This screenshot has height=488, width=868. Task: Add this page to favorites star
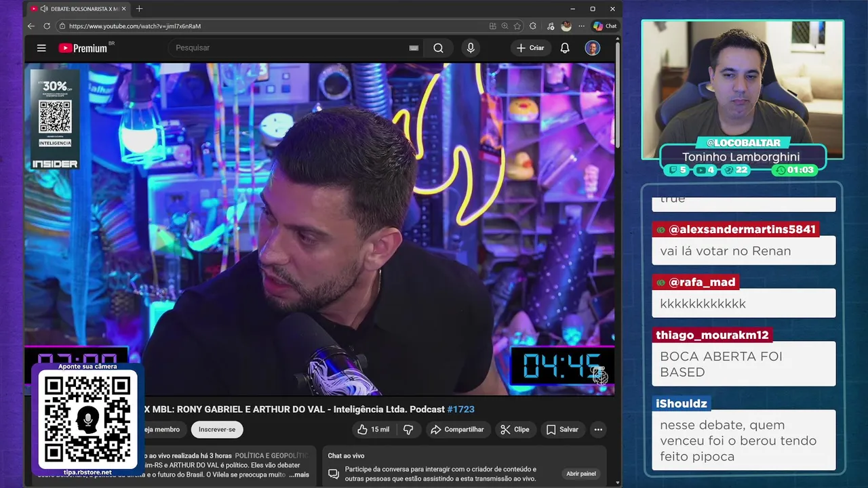(517, 26)
